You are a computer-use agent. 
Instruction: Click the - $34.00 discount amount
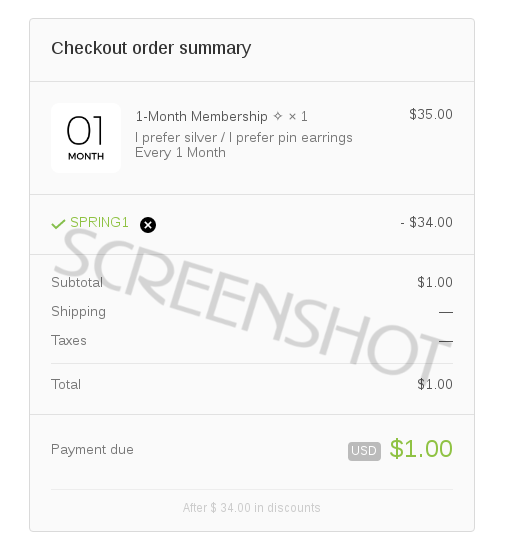point(427,222)
